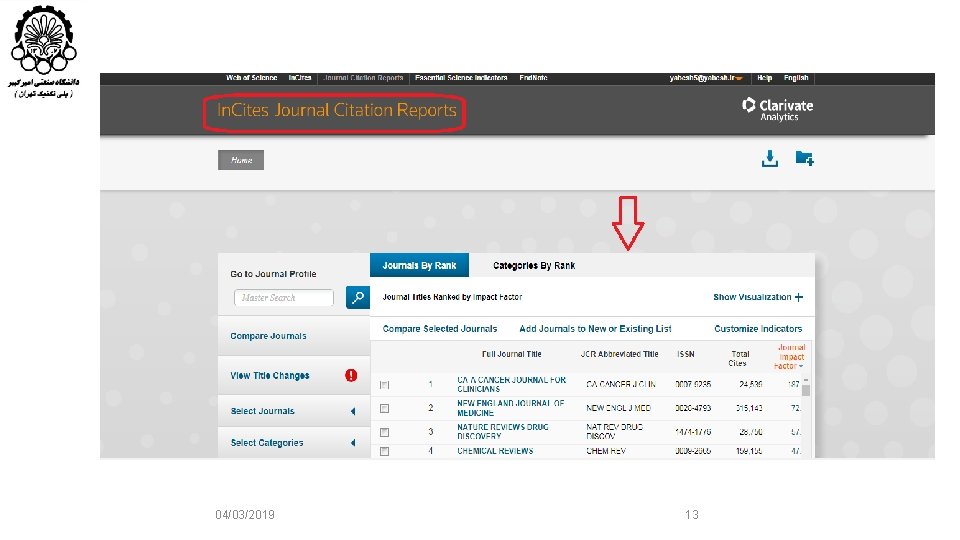
Task: Expand the Select Journals panel arrow
Action: click(353, 411)
